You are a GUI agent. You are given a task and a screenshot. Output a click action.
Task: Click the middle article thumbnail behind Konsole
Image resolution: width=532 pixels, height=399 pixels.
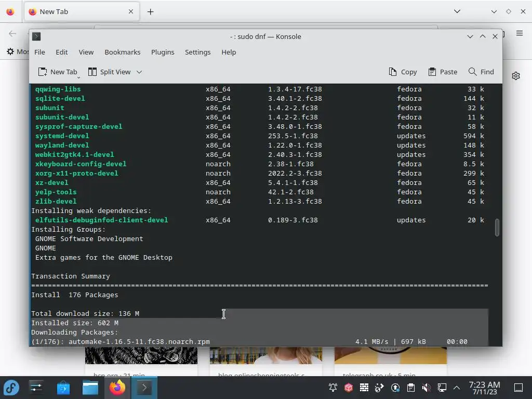pos(265,355)
